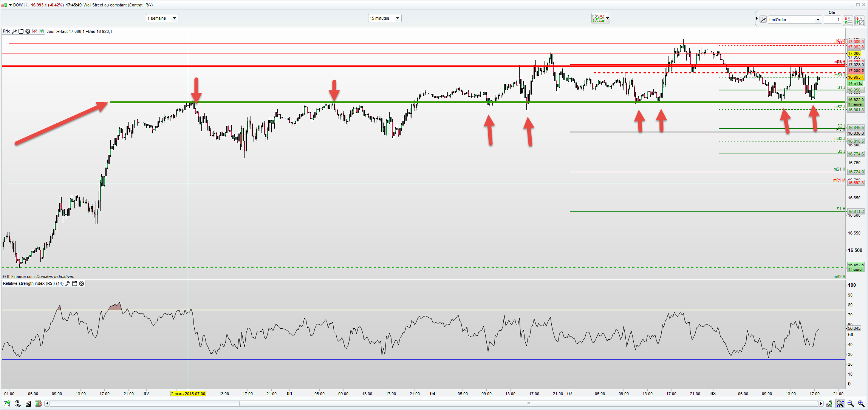Viewport: 868px width, 410px height.
Task: Click the DOW instrument info icon
Action: pyautogui.click(x=27, y=5)
